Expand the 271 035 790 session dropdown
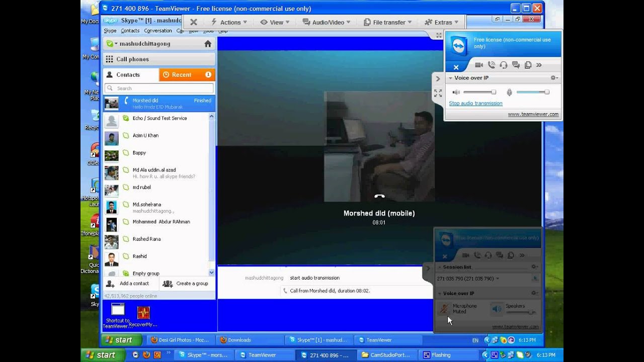644x362 pixels. tap(498, 279)
